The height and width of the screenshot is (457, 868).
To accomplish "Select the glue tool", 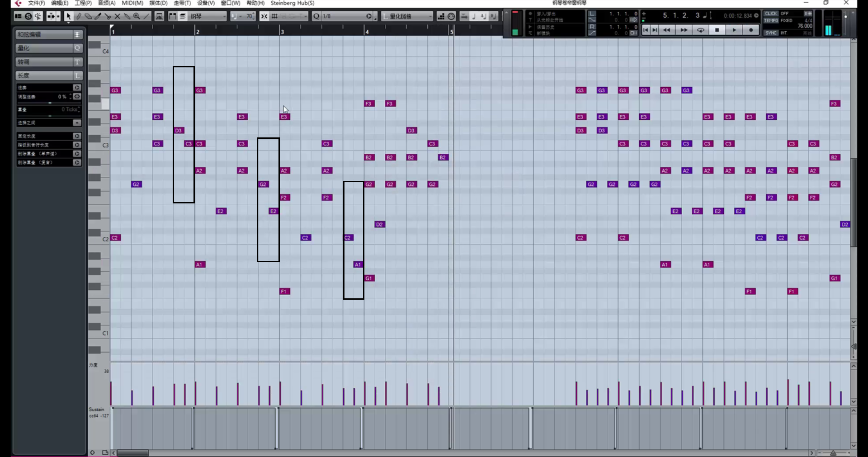I will pos(127,16).
